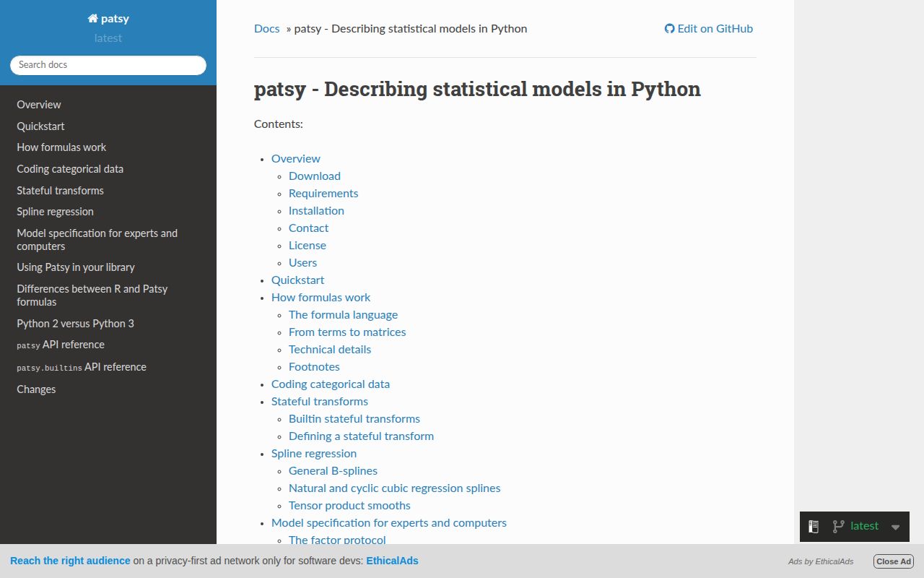Open patsy API reference in sidebar
Viewport: 924px width, 578px height.
pyautogui.click(x=108, y=345)
